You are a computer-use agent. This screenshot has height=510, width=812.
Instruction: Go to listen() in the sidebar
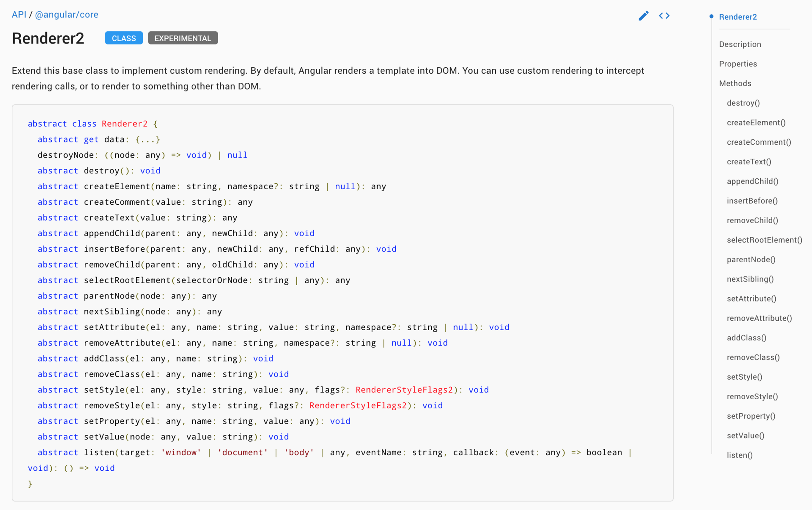pyautogui.click(x=739, y=455)
